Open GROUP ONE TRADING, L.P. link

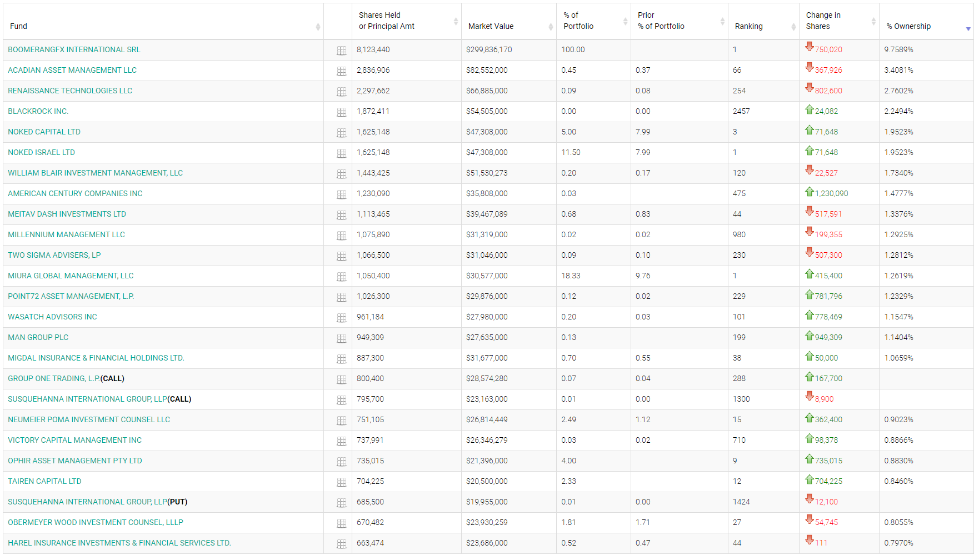[54, 378]
